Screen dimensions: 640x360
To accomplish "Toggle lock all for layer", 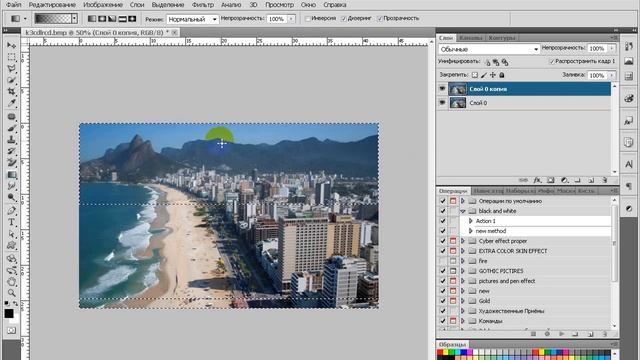I will pyautogui.click(x=502, y=75).
